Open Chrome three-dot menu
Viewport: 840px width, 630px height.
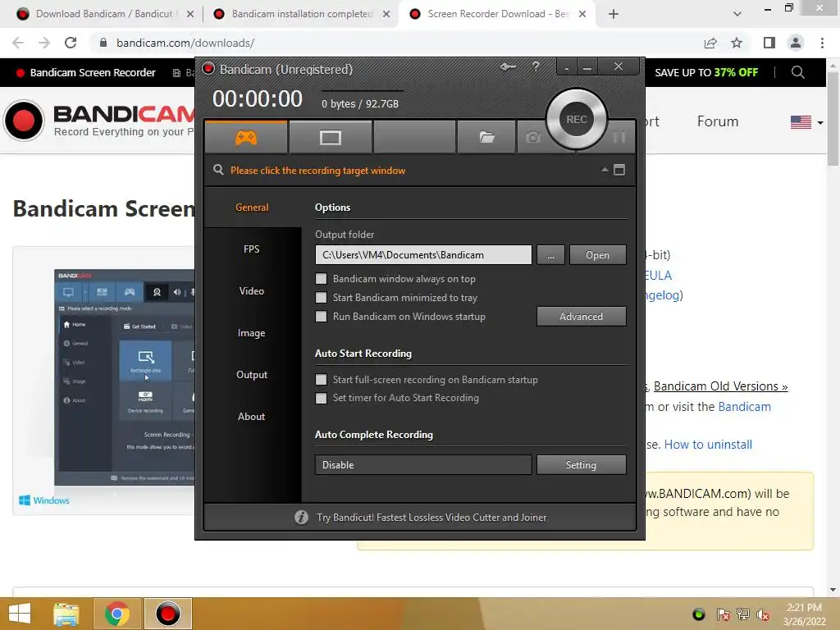pos(822,43)
